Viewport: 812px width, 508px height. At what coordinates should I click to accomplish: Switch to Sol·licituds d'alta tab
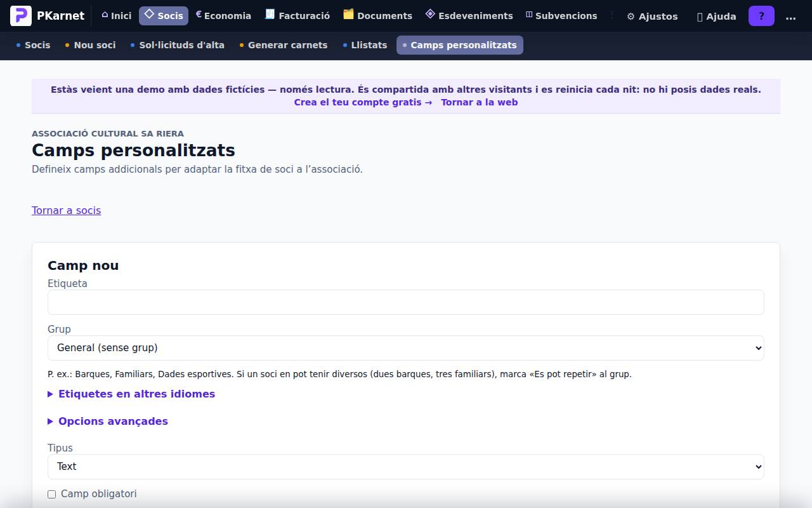click(178, 45)
